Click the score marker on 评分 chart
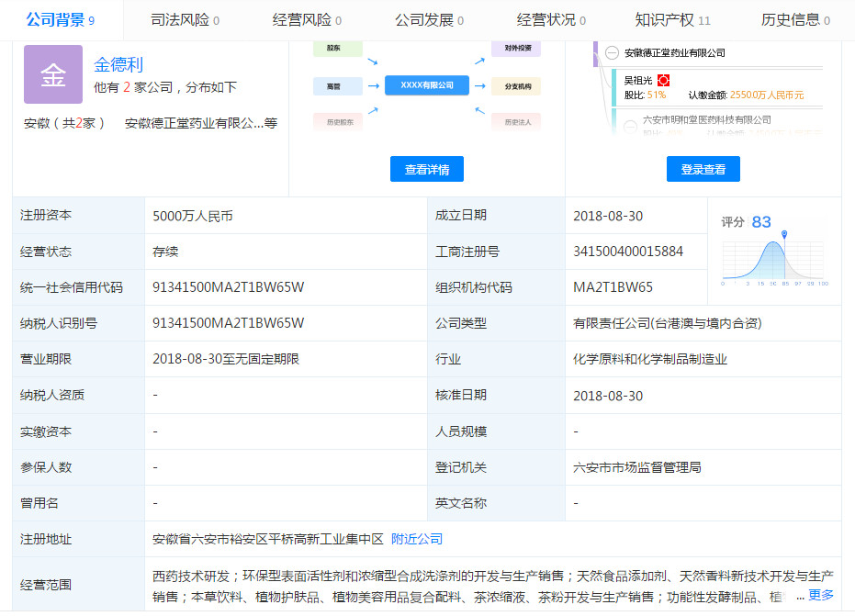This screenshot has height=616, width=855. click(783, 235)
